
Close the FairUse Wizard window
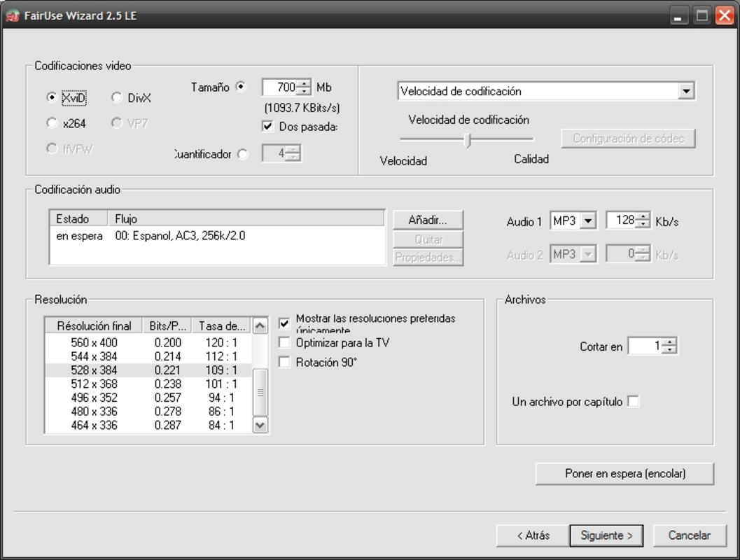click(x=725, y=16)
